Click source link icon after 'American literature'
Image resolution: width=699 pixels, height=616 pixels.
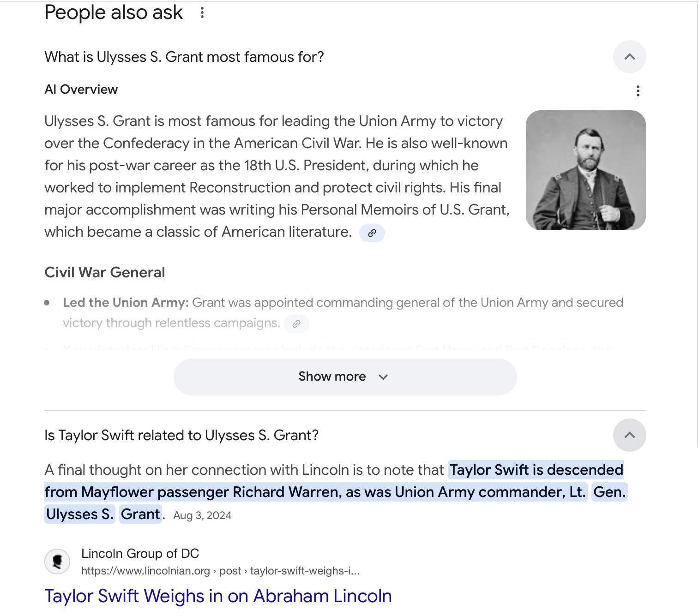point(372,233)
